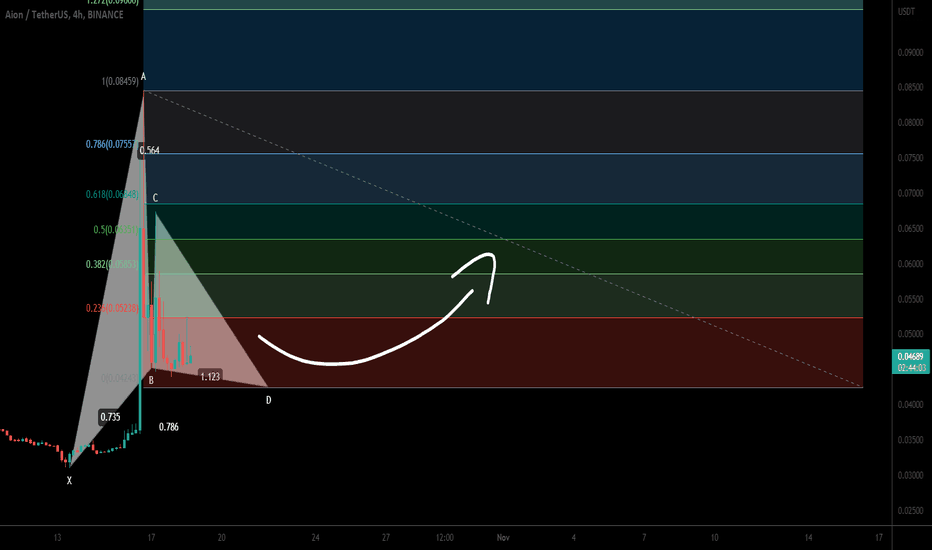
Task: Click 0.05500 on the price axis
Action: [911, 299]
